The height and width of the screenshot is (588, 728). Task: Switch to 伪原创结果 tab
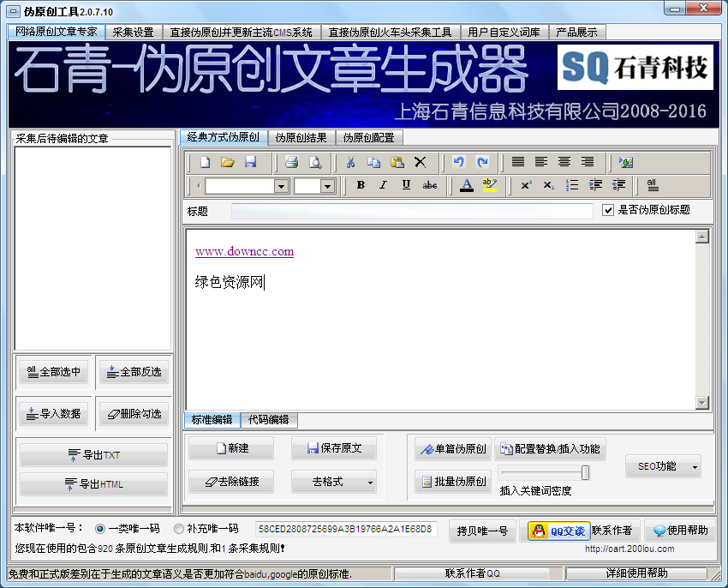pos(301,138)
